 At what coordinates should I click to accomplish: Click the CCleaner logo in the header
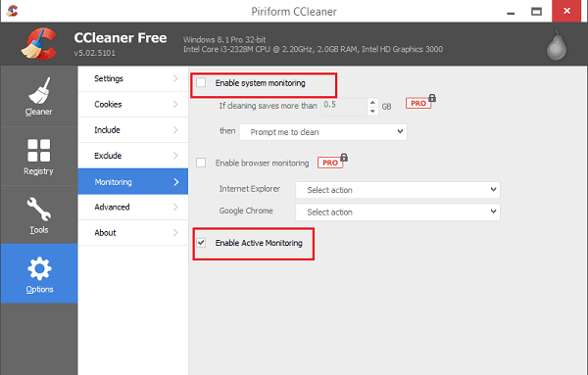(38, 44)
